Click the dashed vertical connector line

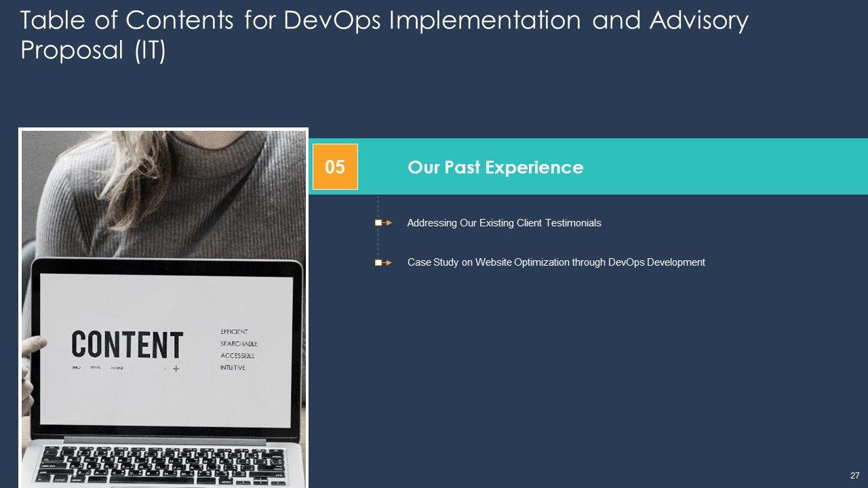(378, 241)
